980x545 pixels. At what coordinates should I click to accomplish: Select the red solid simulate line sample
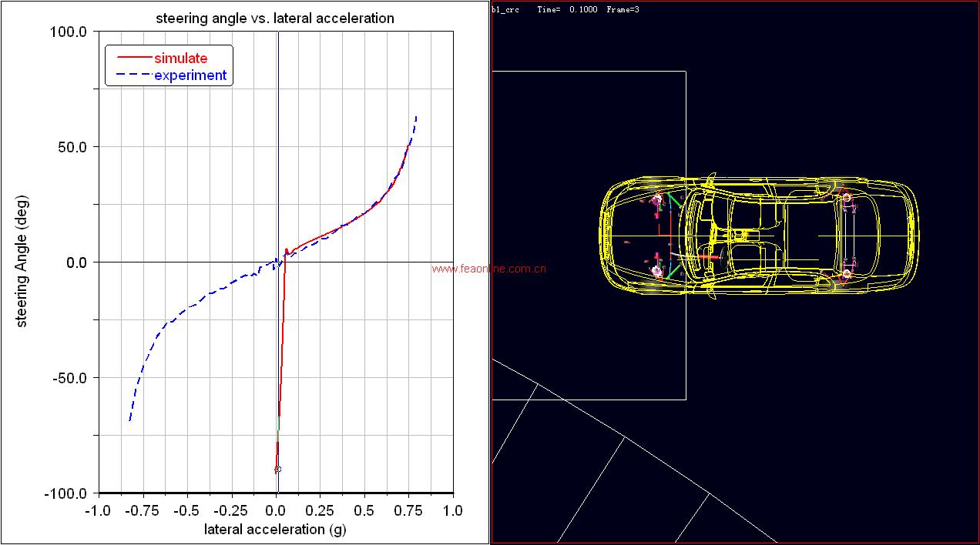click(133, 58)
